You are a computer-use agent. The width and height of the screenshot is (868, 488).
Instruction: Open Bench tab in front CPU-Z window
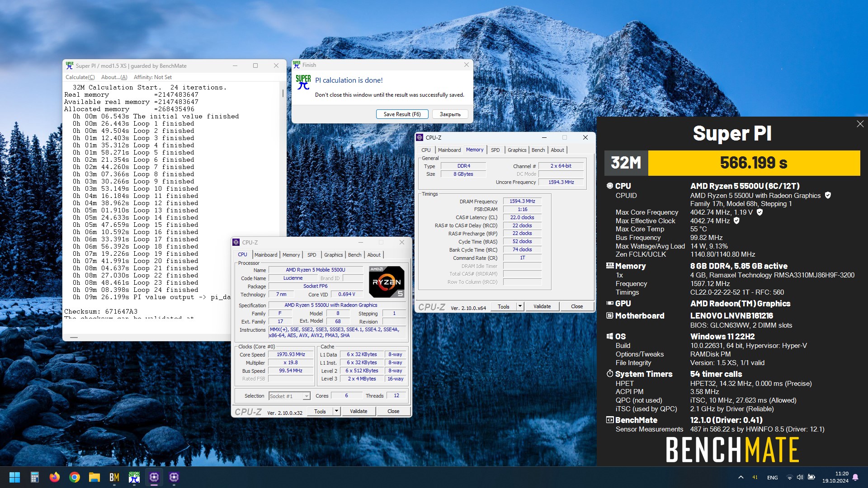(x=354, y=255)
